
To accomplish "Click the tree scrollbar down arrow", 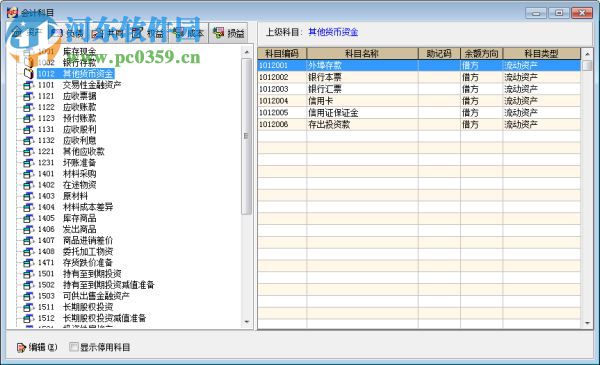I will (247, 322).
